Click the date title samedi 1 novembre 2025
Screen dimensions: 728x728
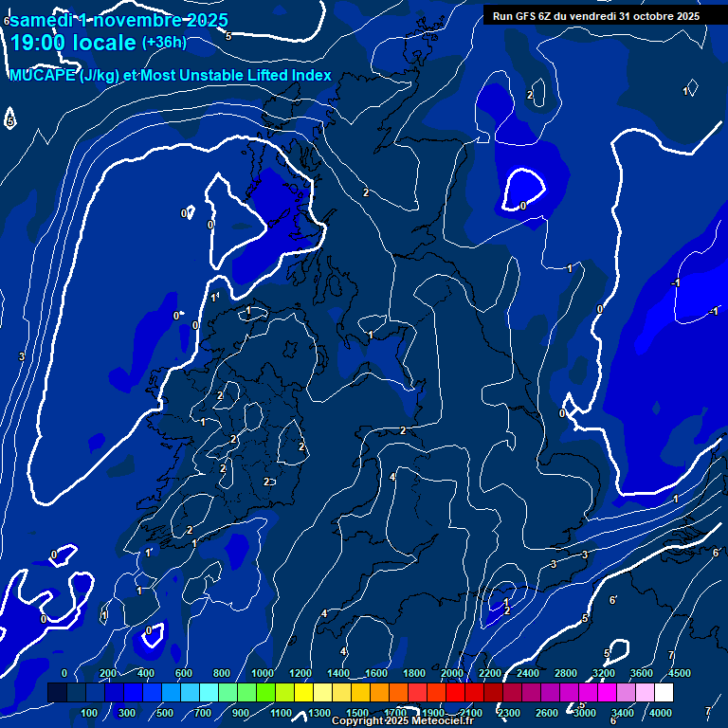point(118,19)
